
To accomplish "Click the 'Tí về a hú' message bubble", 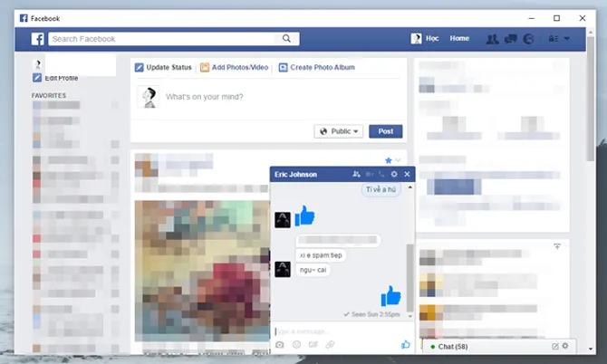I will point(381,189).
